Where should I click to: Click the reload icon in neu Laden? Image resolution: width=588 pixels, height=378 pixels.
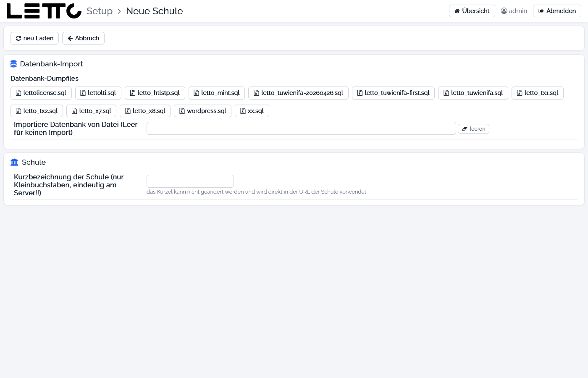pyautogui.click(x=18, y=38)
